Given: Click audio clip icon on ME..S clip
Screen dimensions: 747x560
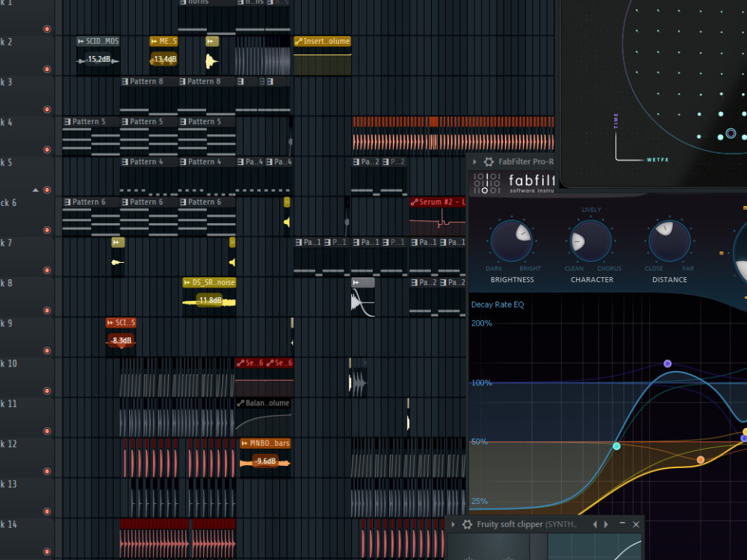Looking at the screenshot, I should coord(154,41).
